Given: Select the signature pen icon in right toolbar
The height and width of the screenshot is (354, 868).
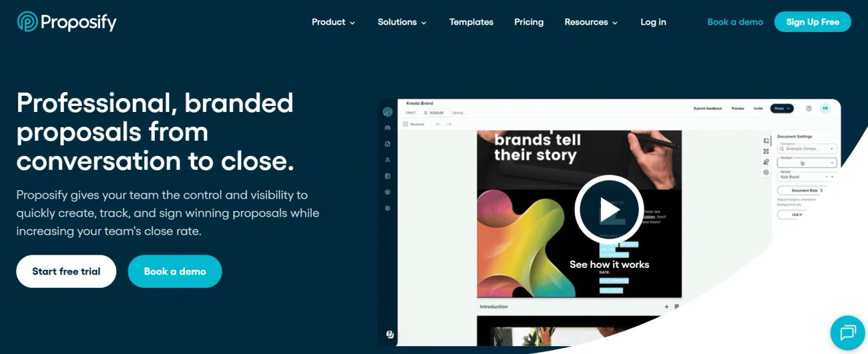Looking at the screenshot, I should tap(766, 162).
